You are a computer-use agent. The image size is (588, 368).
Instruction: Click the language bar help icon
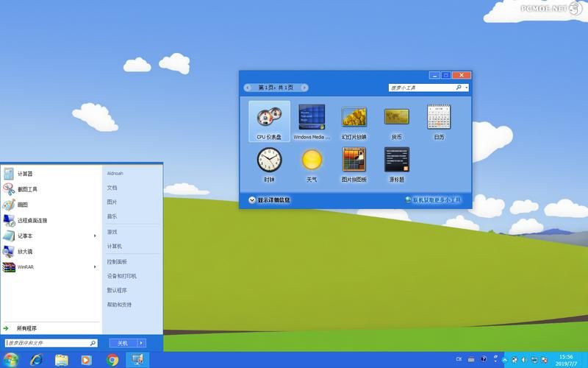point(484,359)
